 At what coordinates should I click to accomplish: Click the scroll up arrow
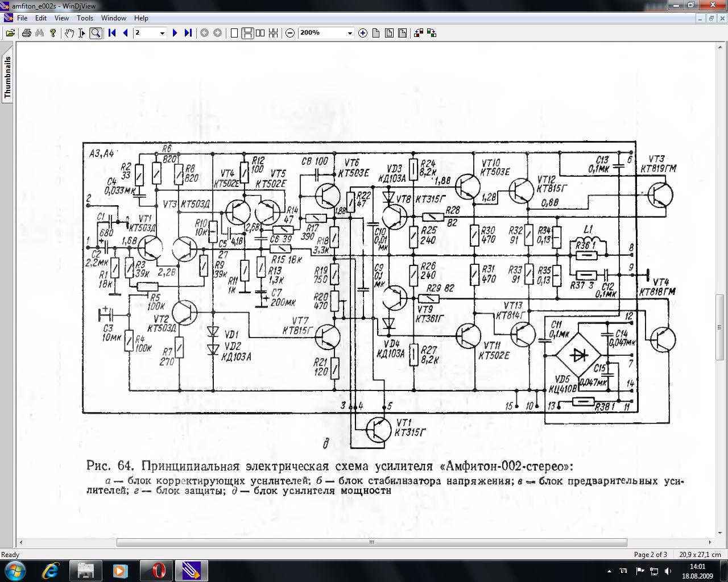click(x=721, y=48)
